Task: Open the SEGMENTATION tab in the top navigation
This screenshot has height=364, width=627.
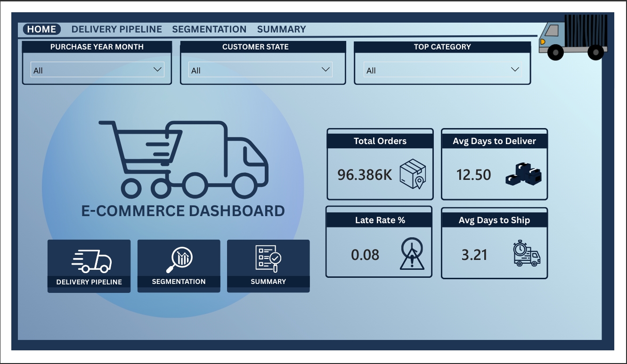Action: point(209,29)
